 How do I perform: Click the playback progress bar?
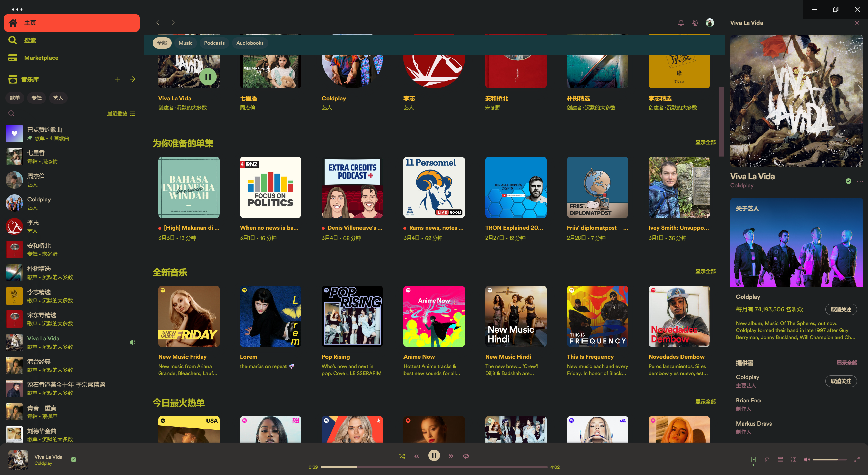tap(434, 467)
